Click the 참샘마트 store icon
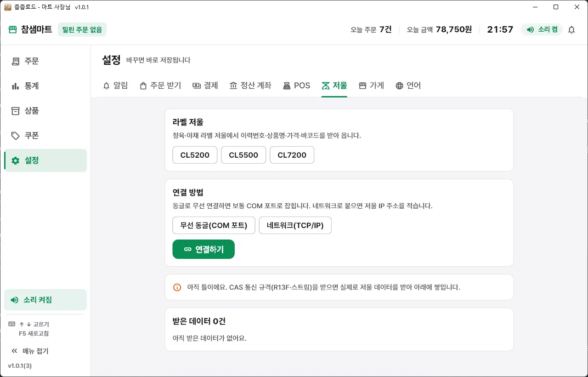This screenshot has width=588, height=377. tap(12, 30)
